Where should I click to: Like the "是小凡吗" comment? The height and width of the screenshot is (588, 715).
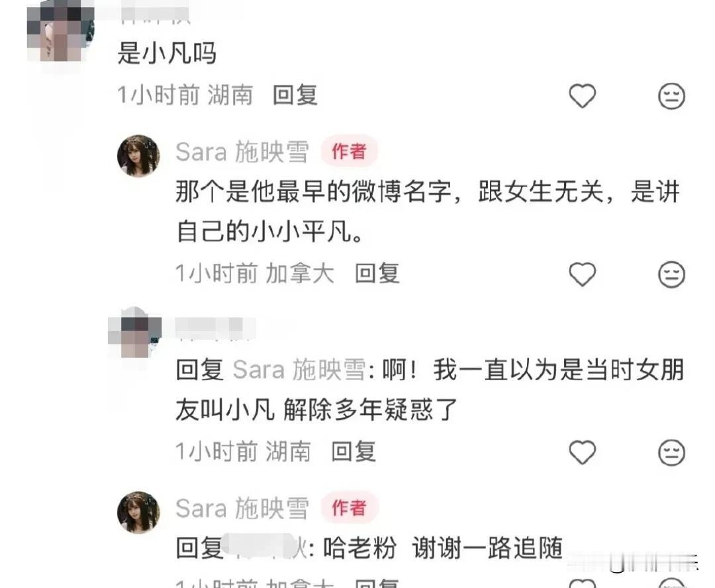coord(583,96)
